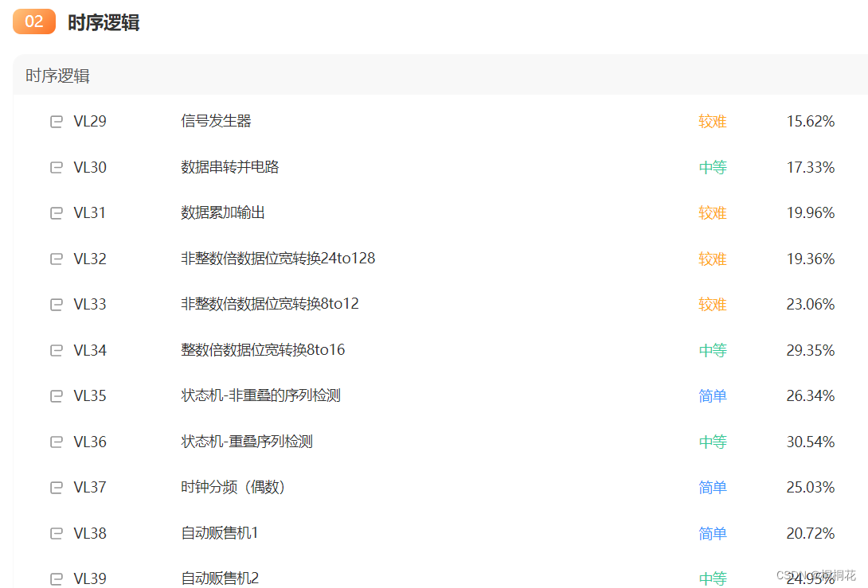Click pass rate 29.35%
This screenshot has width=868, height=588.
click(811, 350)
